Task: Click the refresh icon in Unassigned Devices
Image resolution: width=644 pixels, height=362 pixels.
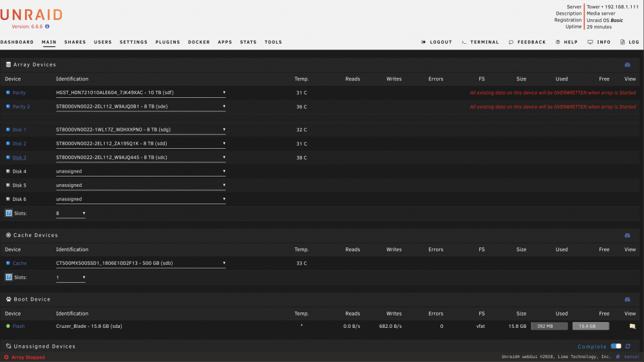Action: pyautogui.click(x=628, y=347)
